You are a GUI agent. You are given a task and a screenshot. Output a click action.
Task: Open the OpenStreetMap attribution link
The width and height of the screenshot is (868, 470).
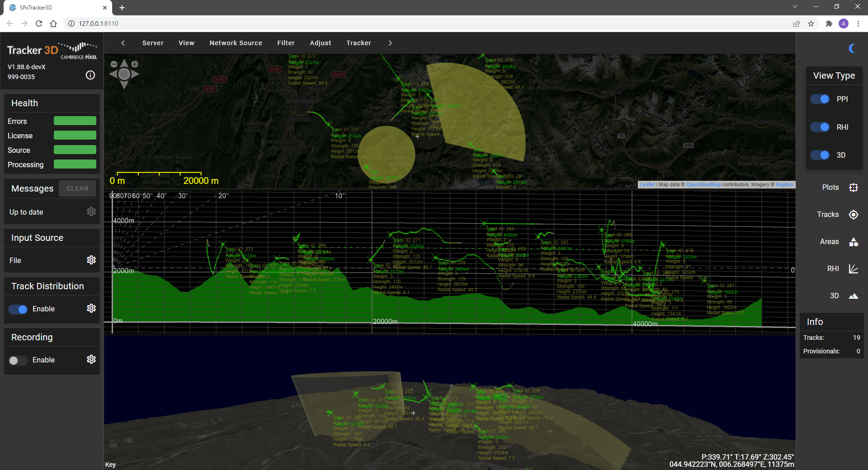coord(703,184)
